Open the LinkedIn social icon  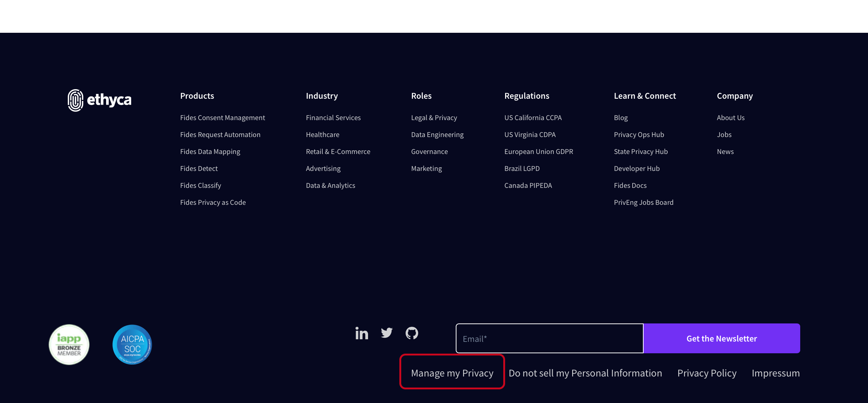point(361,333)
